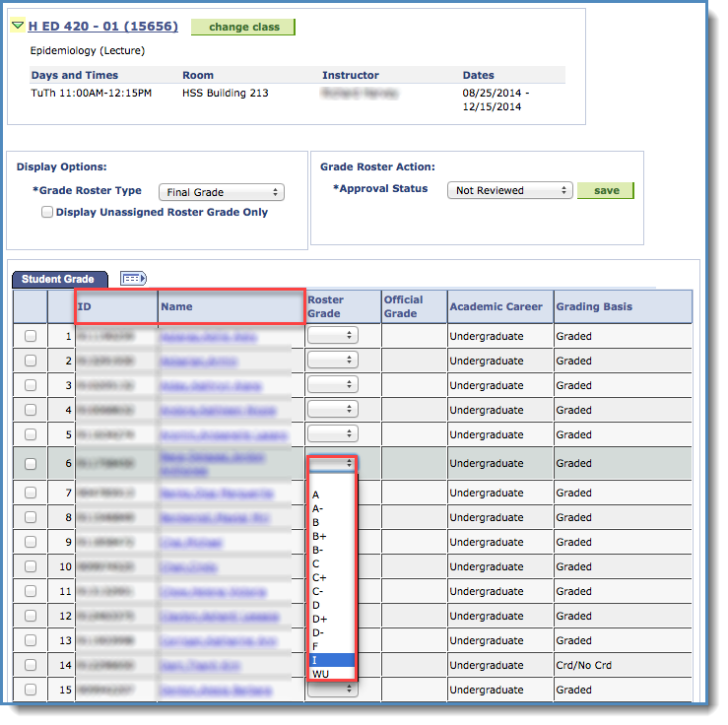Check the checkbox for student row 6

coord(31,463)
